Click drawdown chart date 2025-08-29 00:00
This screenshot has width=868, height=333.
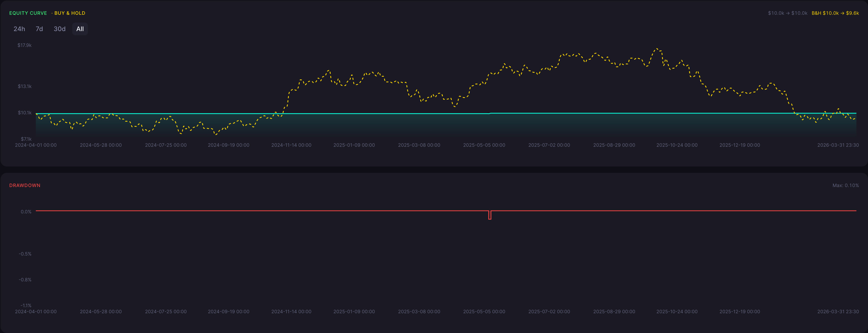614,312
